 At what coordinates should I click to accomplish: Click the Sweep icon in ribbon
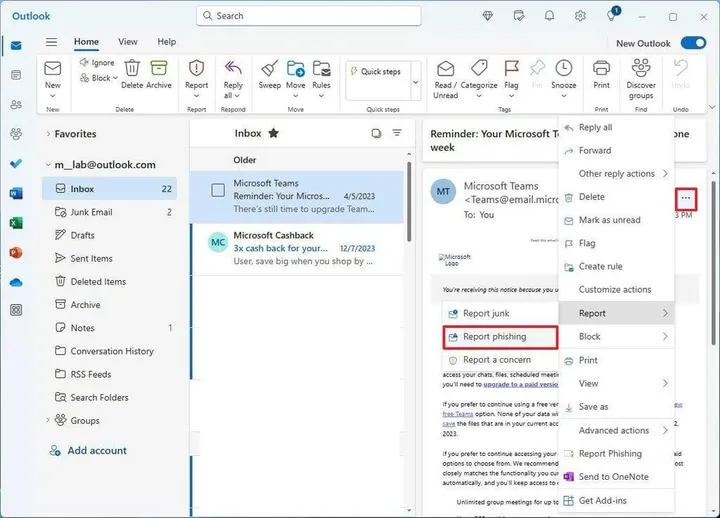coord(269,69)
